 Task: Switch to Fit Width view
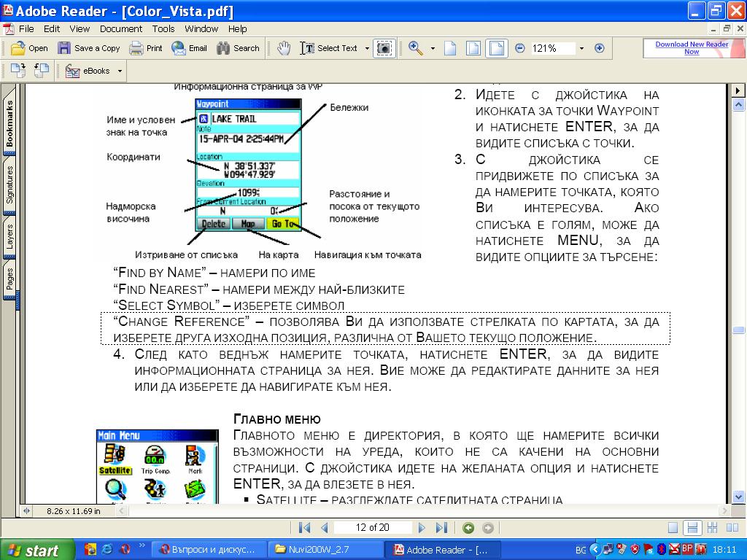[496, 48]
